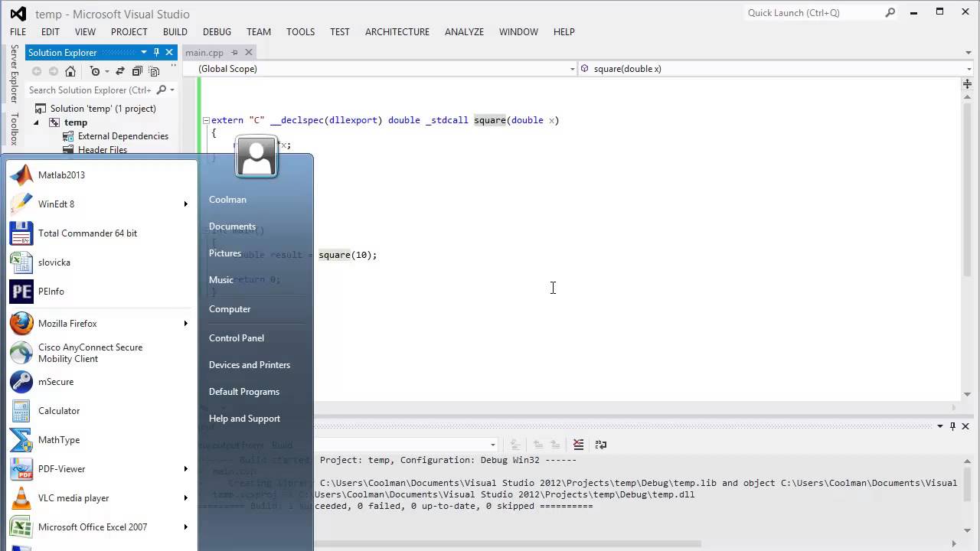Open Help and Support

244,419
